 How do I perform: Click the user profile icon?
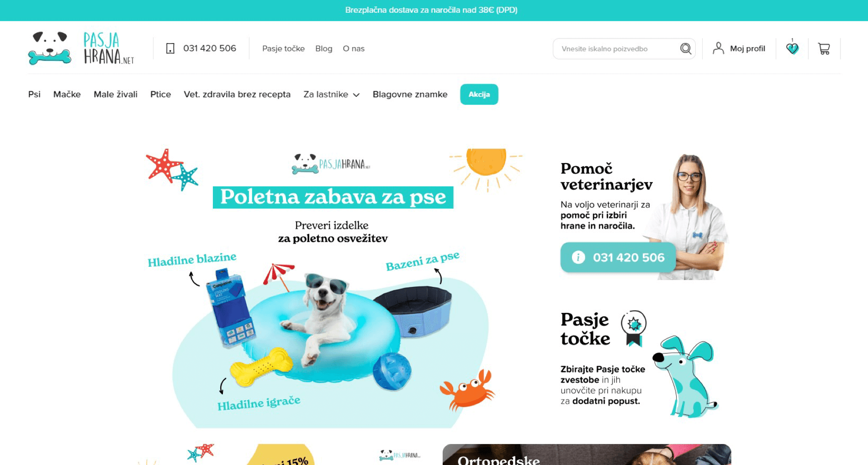(718, 48)
